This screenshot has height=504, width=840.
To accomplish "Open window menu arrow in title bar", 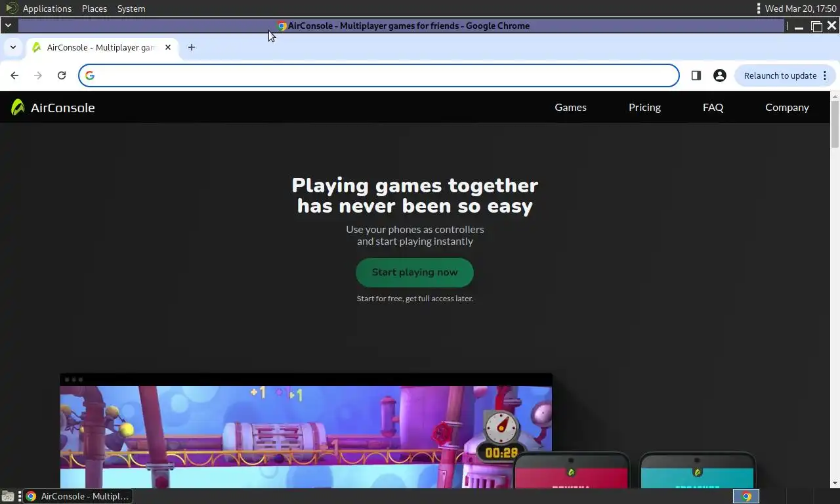I will pos(8,26).
